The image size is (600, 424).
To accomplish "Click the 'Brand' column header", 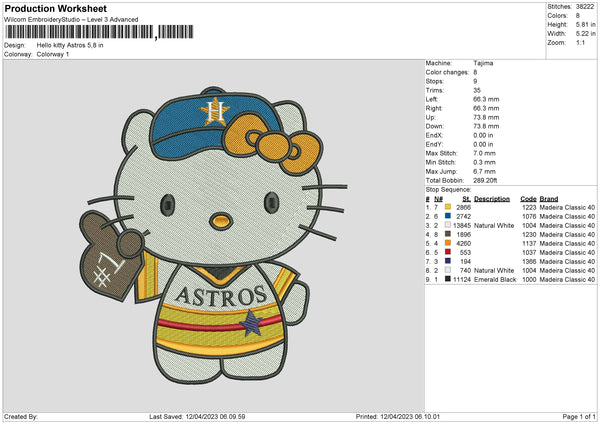I will [x=549, y=199].
